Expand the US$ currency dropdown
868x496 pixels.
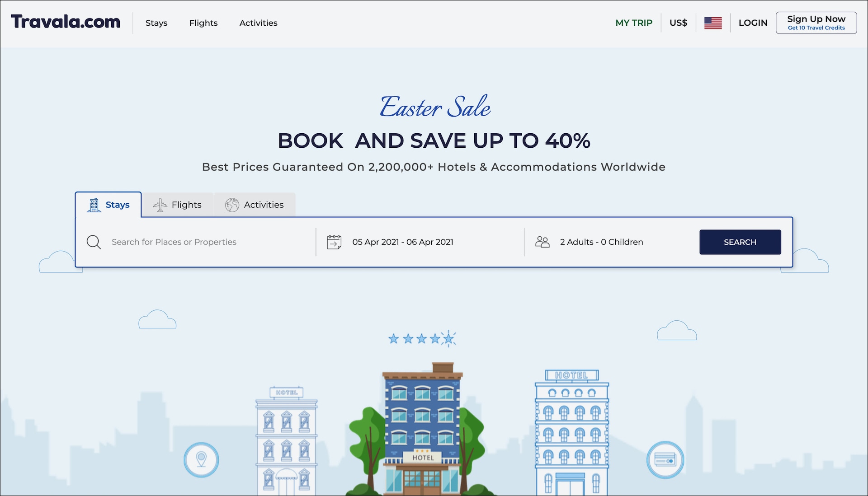click(679, 23)
